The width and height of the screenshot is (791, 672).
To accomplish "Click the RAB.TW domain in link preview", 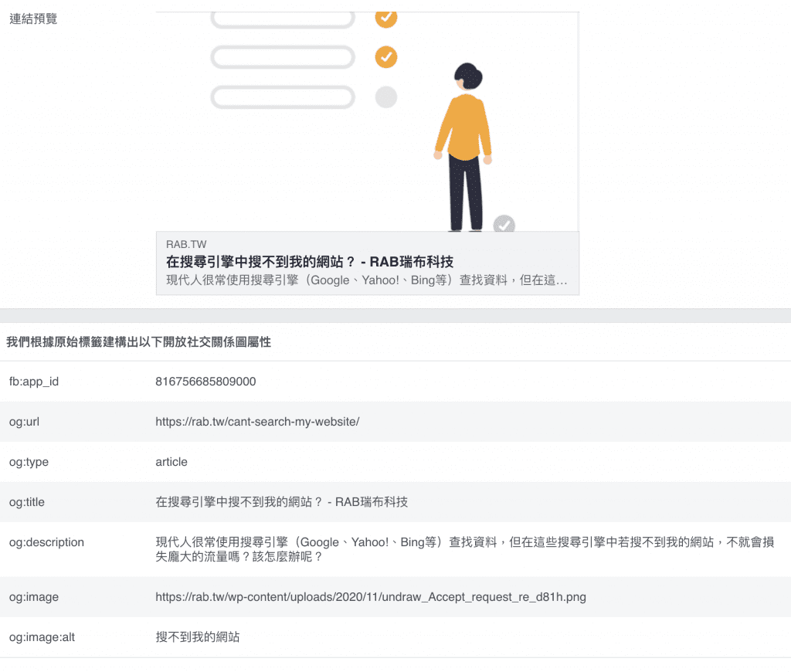I will pos(186,245).
